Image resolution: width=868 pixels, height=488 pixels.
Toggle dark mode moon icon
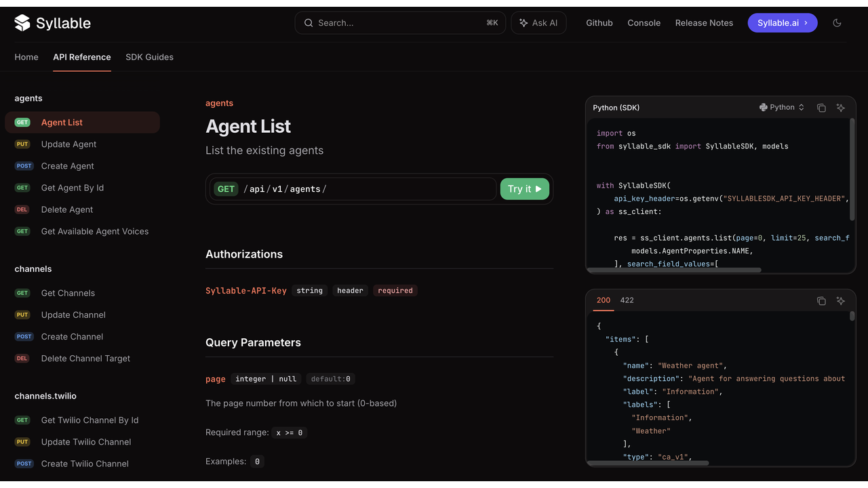pyautogui.click(x=837, y=23)
